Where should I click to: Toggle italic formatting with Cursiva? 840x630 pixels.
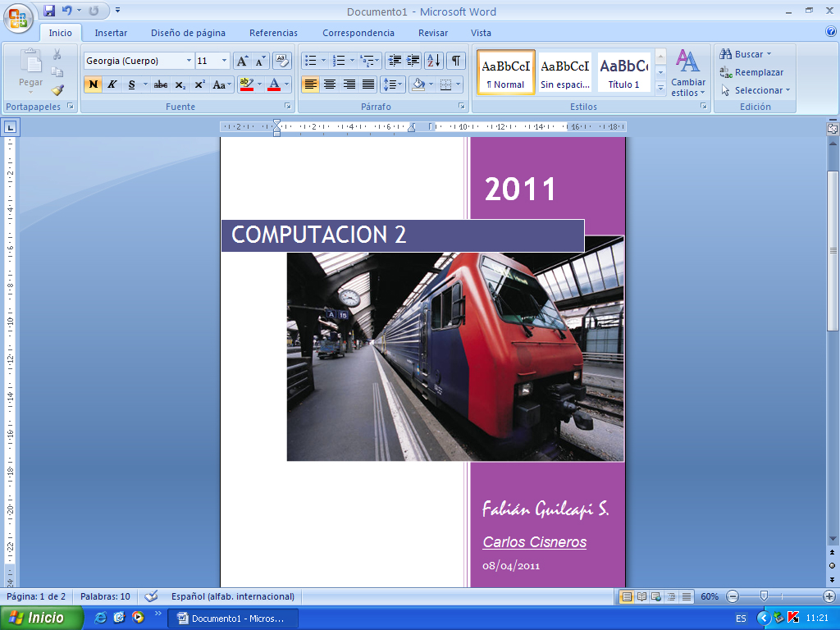point(111,84)
